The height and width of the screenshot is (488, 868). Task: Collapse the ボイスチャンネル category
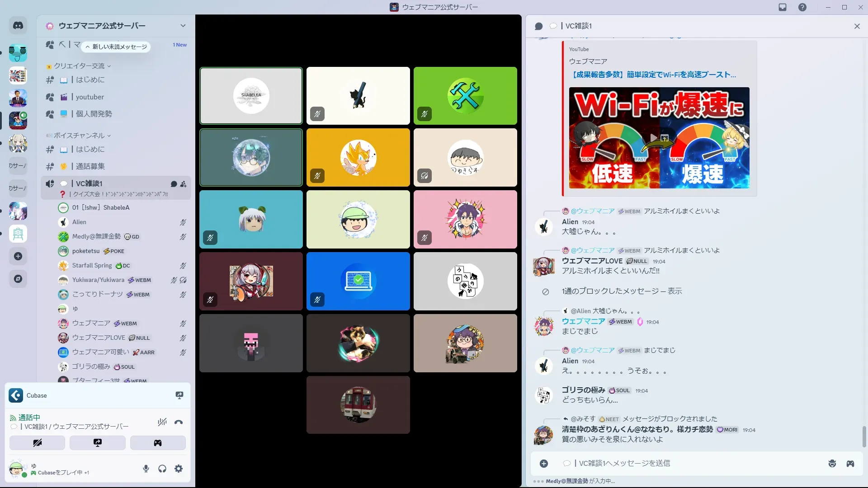(x=79, y=136)
